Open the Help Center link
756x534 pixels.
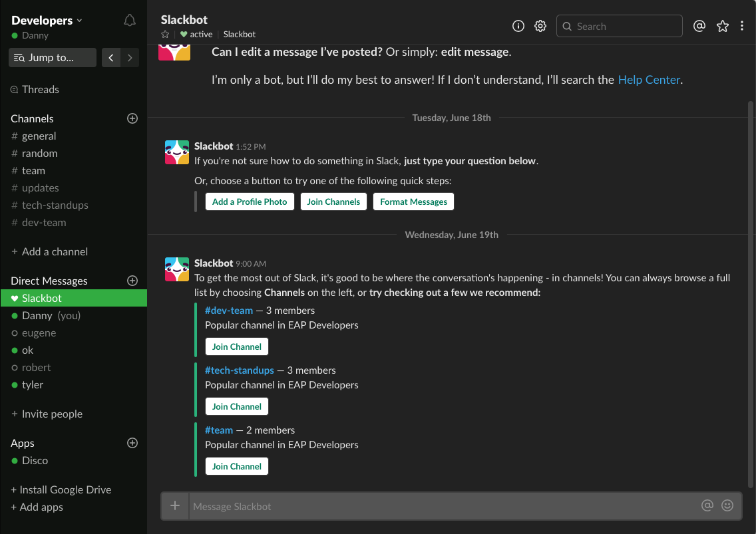(648, 80)
